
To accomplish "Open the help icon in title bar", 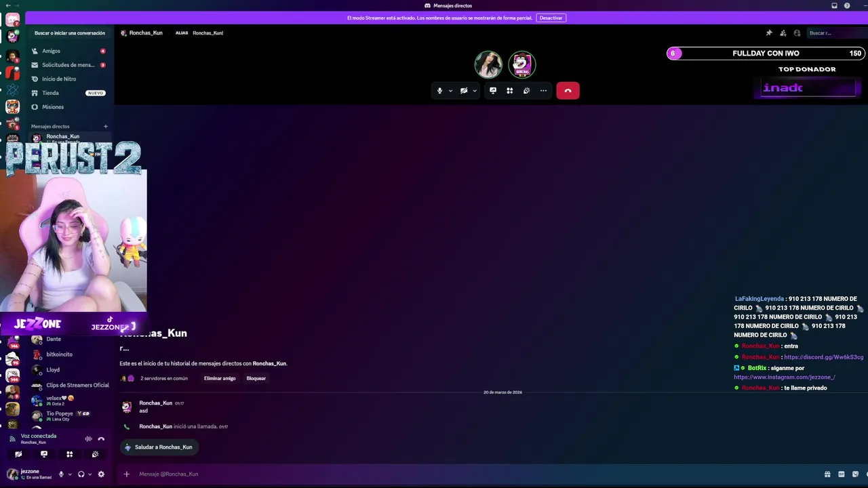I will (847, 5).
